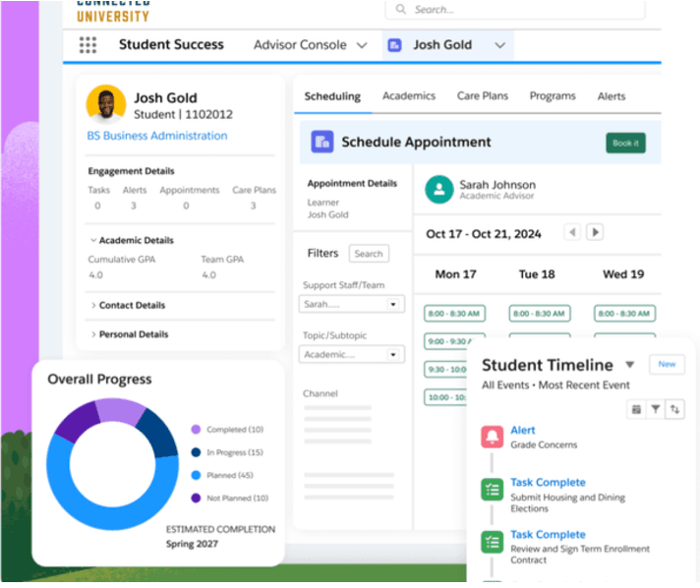The height and width of the screenshot is (588, 700).
Task: Click the Housing and Dining task icon
Action: pyautogui.click(x=492, y=490)
